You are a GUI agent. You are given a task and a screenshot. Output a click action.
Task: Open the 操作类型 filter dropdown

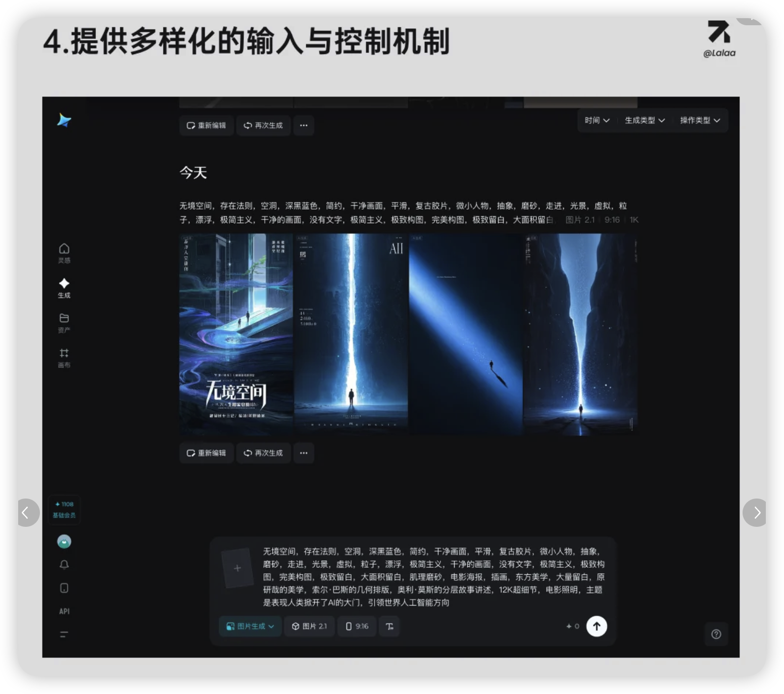click(700, 120)
